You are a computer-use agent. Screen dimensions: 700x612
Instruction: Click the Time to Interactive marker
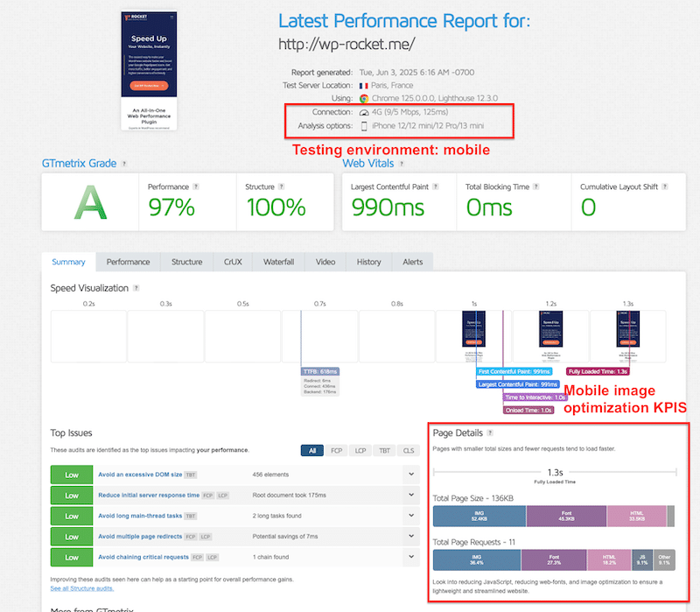(535, 397)
